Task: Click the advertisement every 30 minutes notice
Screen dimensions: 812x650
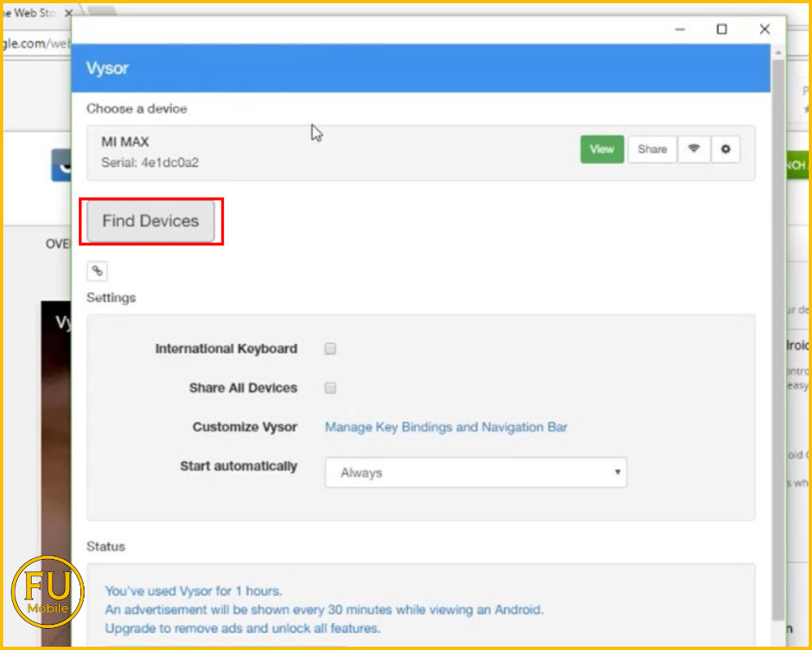Action: tap(324, 609)
